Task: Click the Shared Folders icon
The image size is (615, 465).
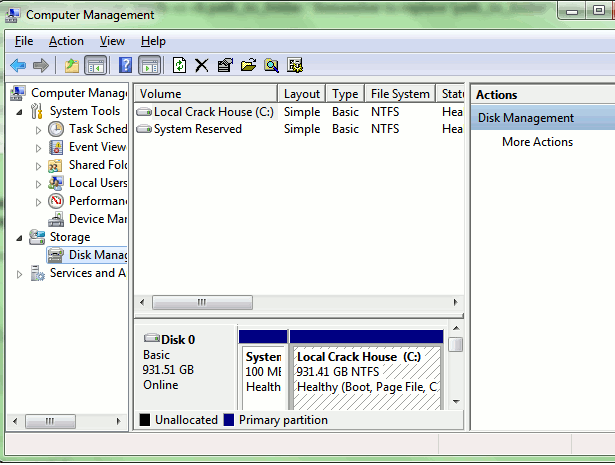Action: click(55, 165)
